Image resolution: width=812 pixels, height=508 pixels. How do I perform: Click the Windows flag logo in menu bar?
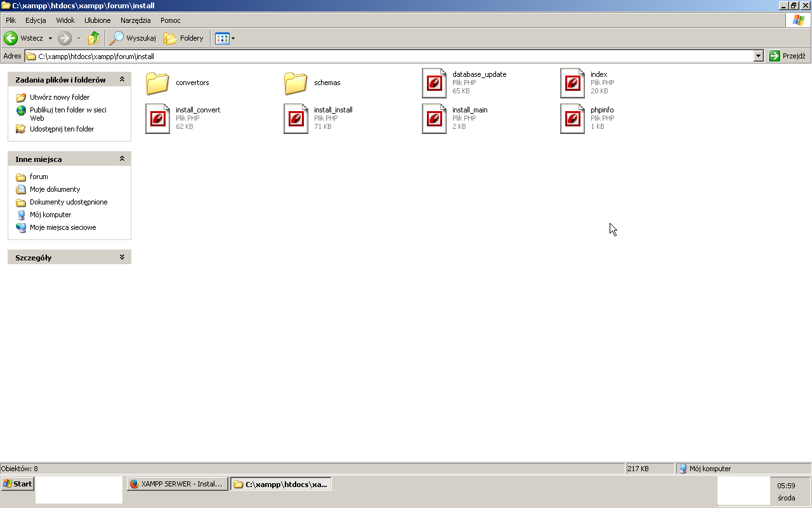click(x=799, y=20)
